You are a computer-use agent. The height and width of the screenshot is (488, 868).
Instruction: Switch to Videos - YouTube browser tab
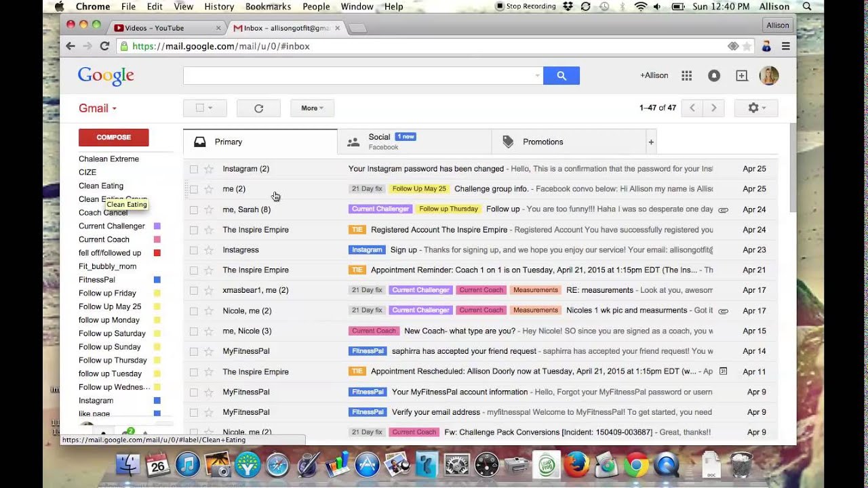click(166, 28)
